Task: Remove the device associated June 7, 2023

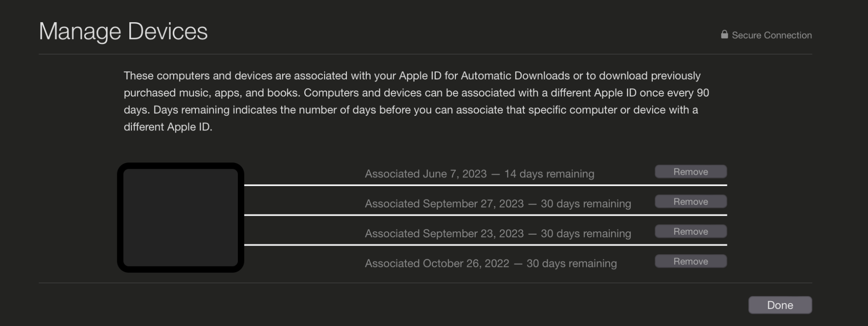Action: (690, 172)
